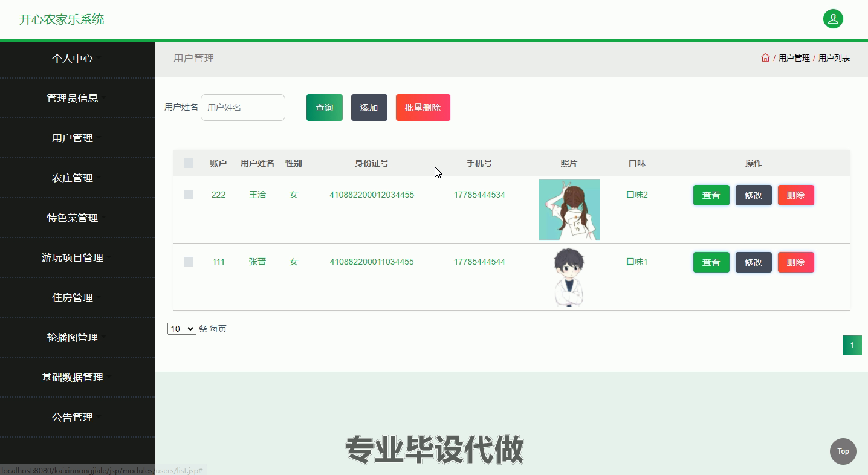Open the rows-per-page dropdown showing 10
Viewport: 868px width, 475px height.
[x=182, y=329]
